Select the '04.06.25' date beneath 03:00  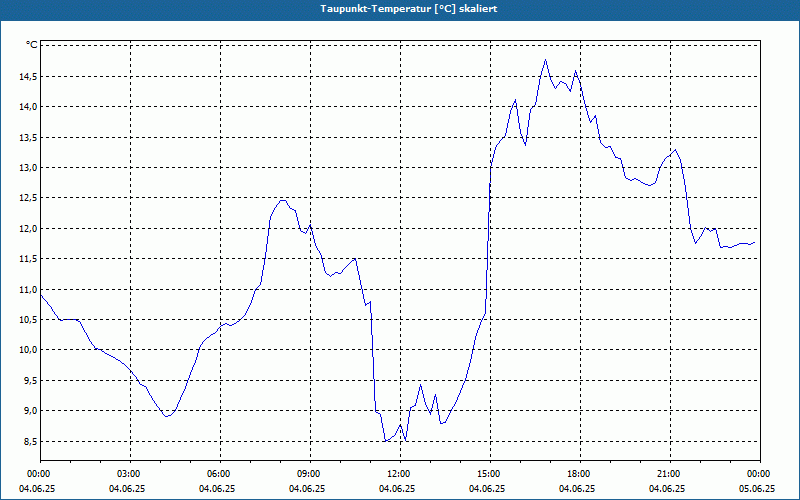click(127, 488)
